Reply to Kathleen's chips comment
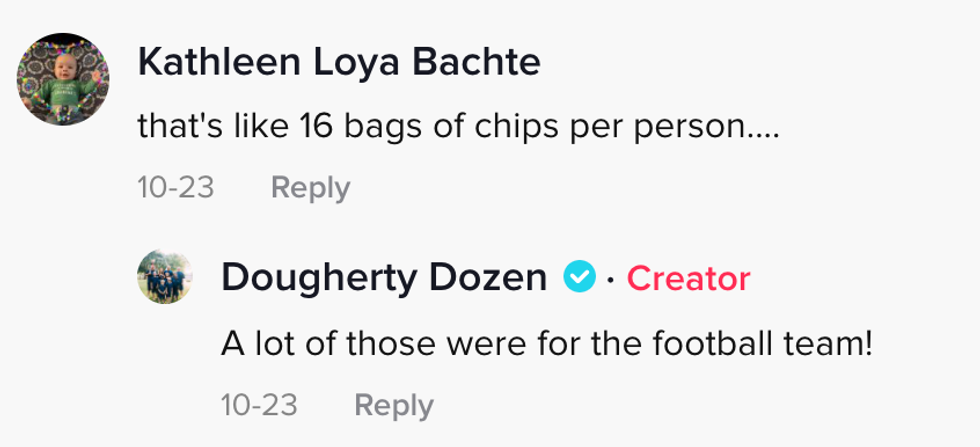This screenshot has height=447, width=980. point(310,188)
